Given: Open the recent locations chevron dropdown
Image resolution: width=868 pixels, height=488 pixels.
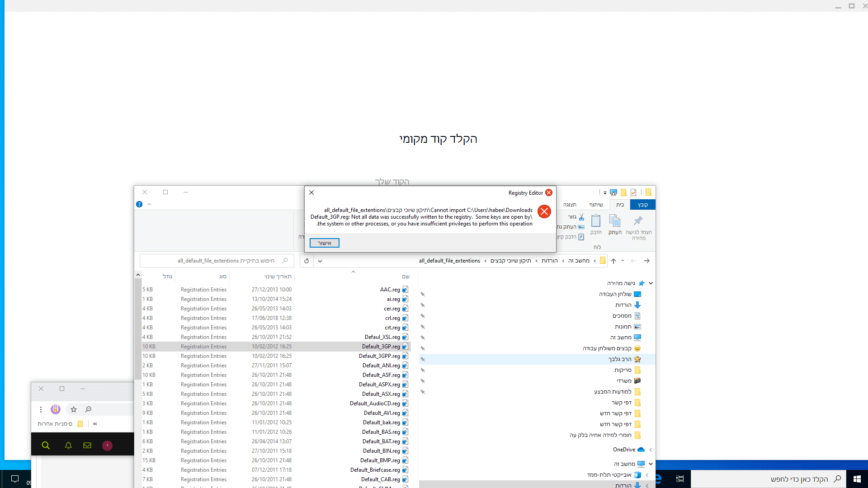Looking at the screenshot, I should [x=623, y=261].
